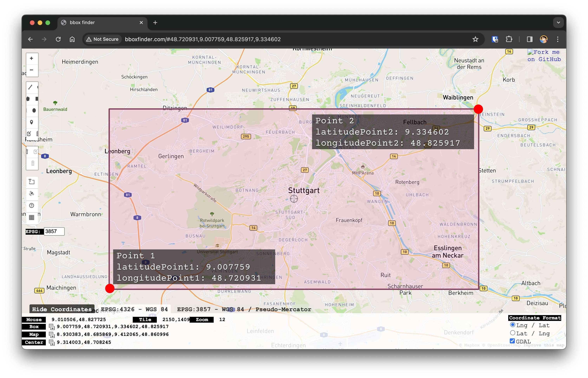Viewport: 588px width, 378px height.
Task: Toggle the tile grid overlay icon
Action: (x=31, y=218)
